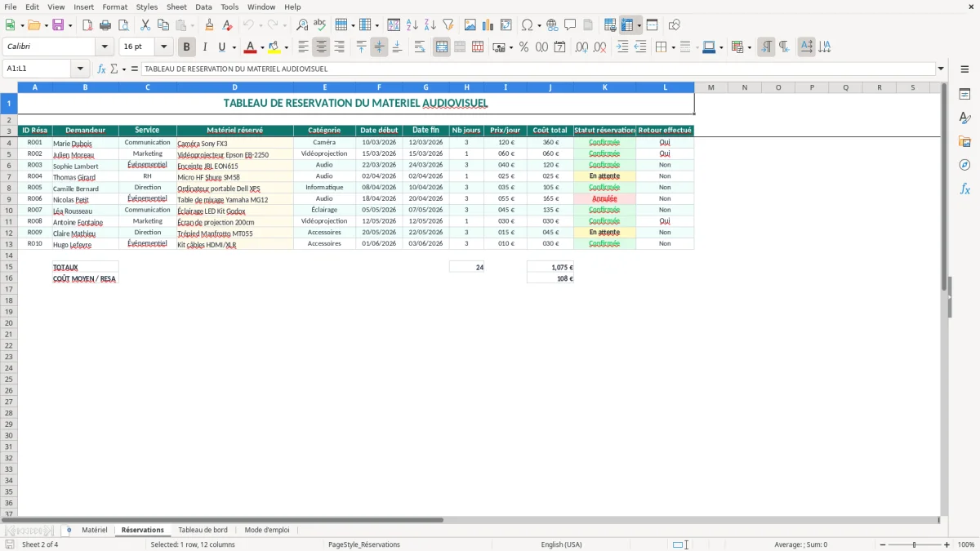
Task: Toggle Underline formatting
Action: tap(221, 47)
